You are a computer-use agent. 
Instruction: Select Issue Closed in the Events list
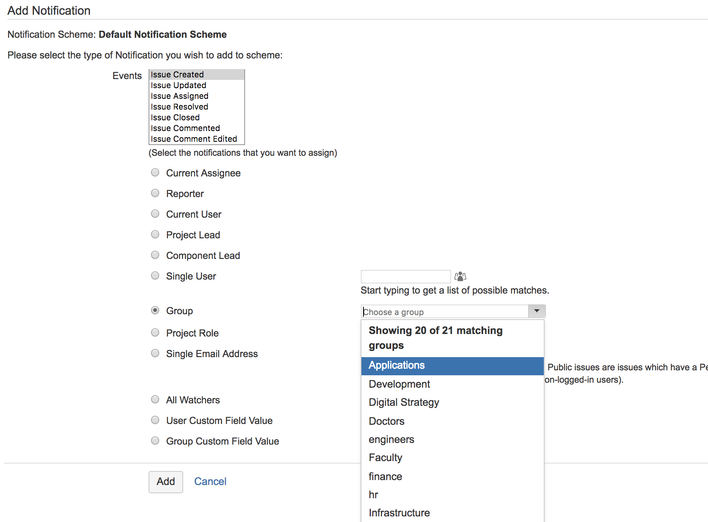click(196, 117)
